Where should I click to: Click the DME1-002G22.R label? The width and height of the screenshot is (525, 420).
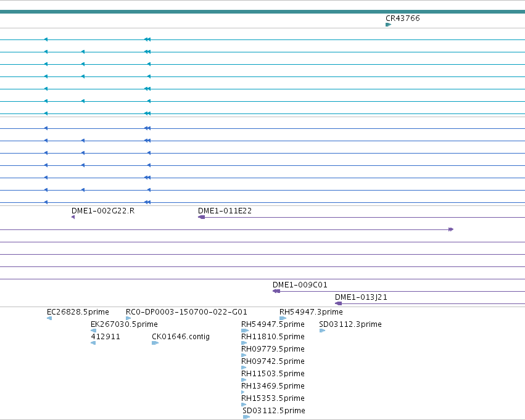click(103, 211)
